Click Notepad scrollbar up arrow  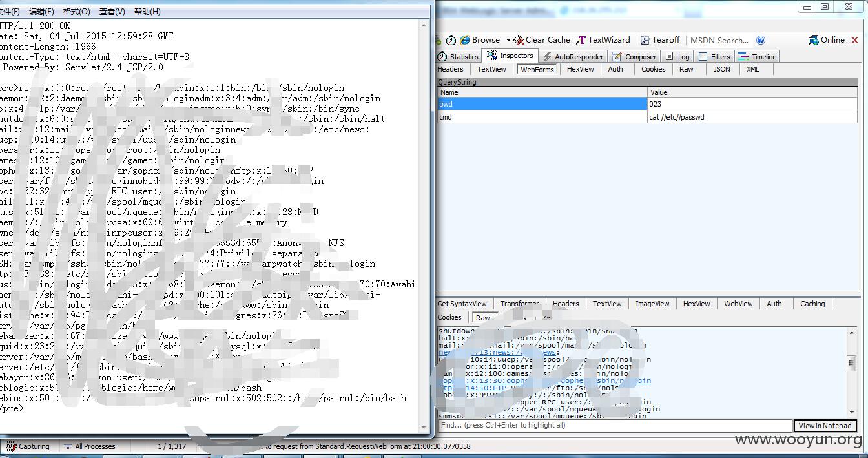[424, 25]
